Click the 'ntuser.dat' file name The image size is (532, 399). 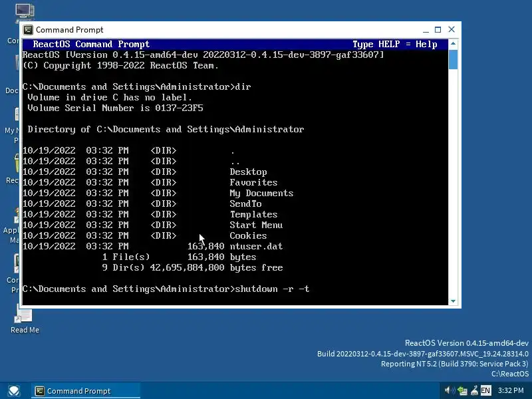256,246
